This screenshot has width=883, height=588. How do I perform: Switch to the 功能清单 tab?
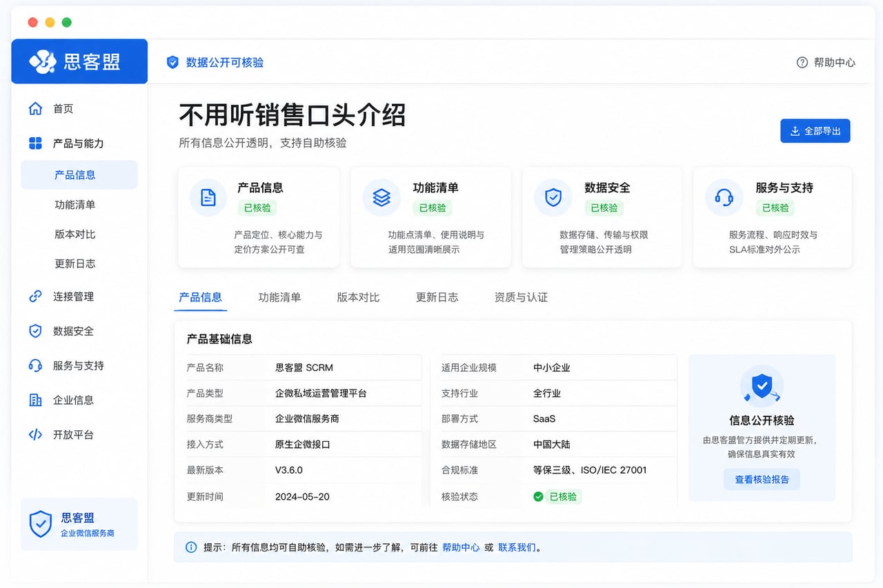279,297
